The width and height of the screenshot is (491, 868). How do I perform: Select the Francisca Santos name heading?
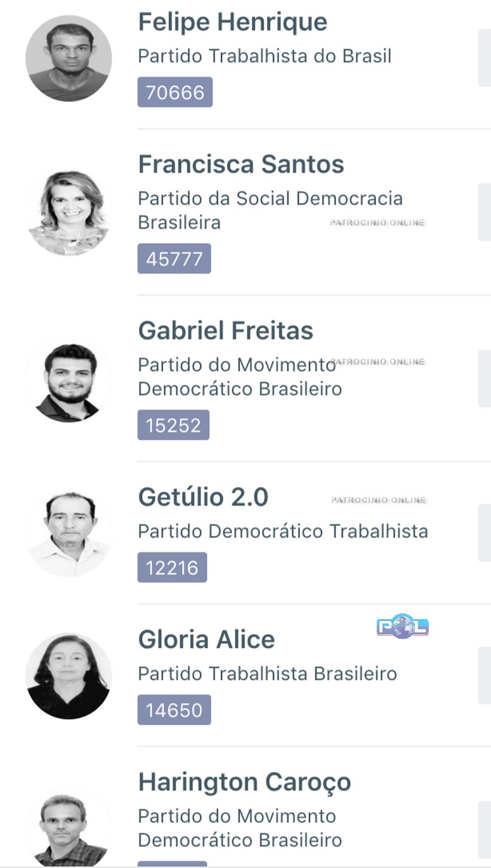tap(241, 164)
